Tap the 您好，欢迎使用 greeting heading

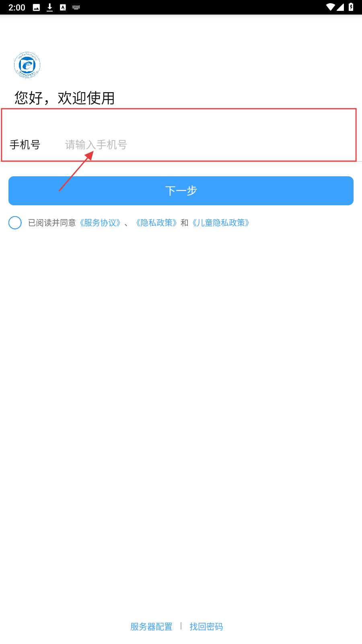[x=65, y=98]
